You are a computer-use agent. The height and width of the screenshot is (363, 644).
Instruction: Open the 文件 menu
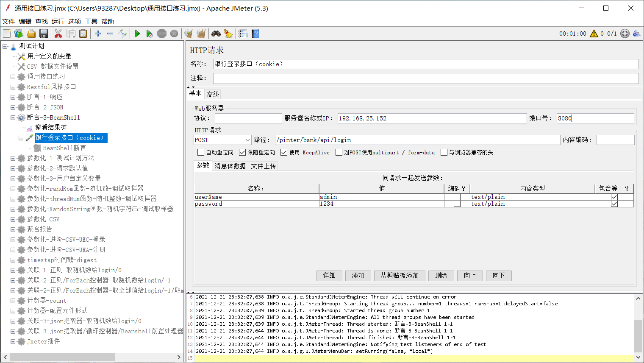pos(8,21)
